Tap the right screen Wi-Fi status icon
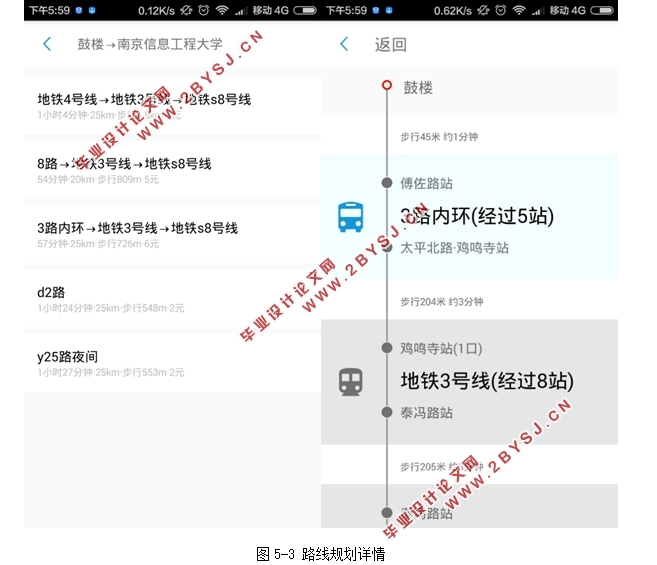The height and width of the screenshot is (565, 657). pyautogui.click(x=519, y=10)
